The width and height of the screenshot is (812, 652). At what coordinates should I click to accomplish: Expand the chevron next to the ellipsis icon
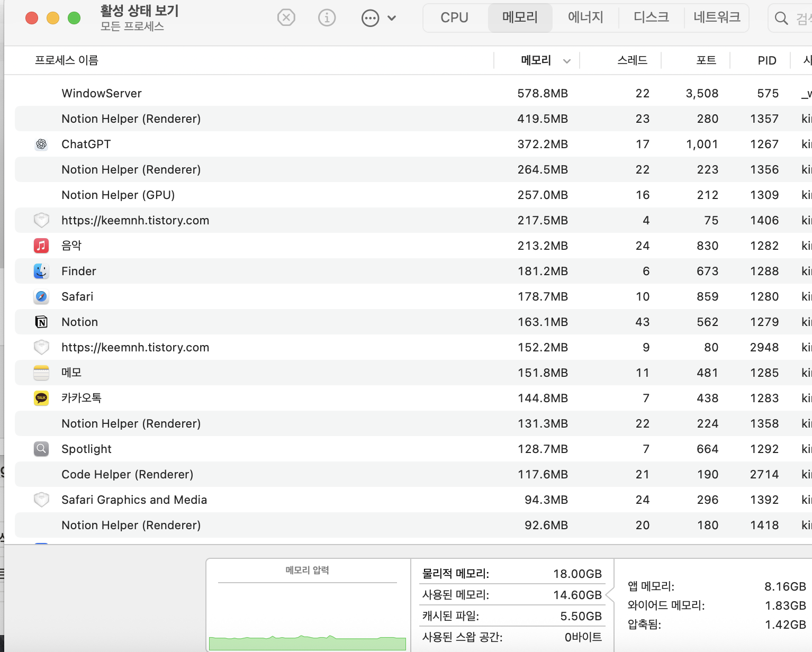tap(392, 18)
